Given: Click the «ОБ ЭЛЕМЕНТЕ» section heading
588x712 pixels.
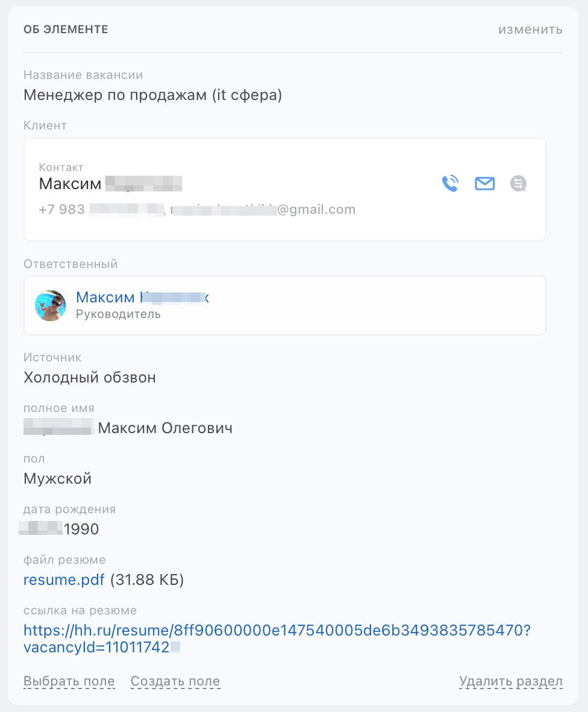Looking at the screenshot, I should click(66, 30).
